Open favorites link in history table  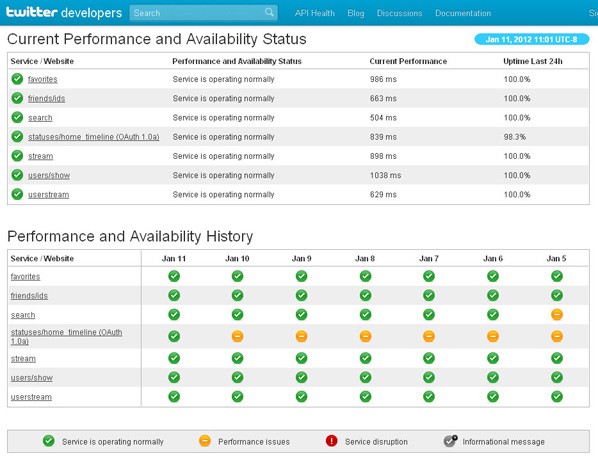pyautogui.click(x=25, y=276)
